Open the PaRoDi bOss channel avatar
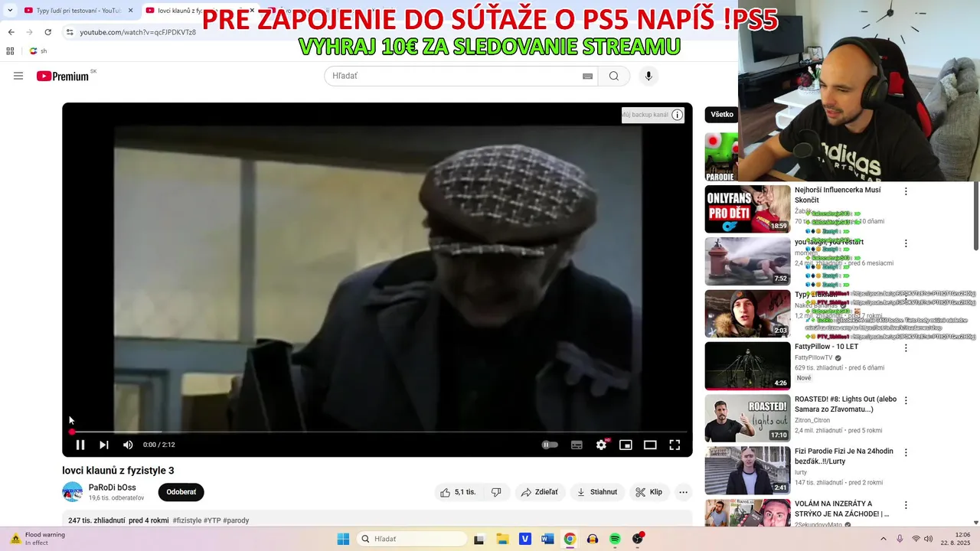 click(x=73, y=492)
